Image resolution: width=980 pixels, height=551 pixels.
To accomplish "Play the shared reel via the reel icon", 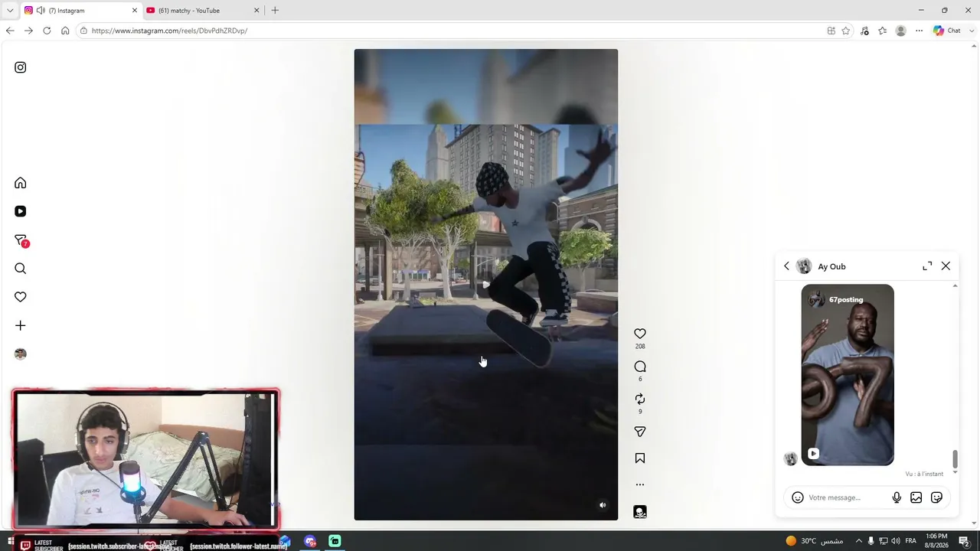I will click(813, 454).
